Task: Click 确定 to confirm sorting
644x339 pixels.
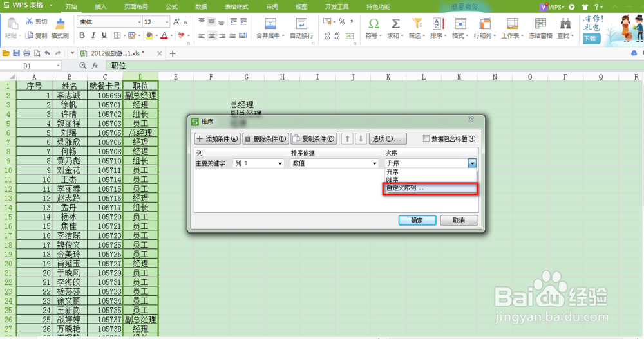Action: pos(417,221)
